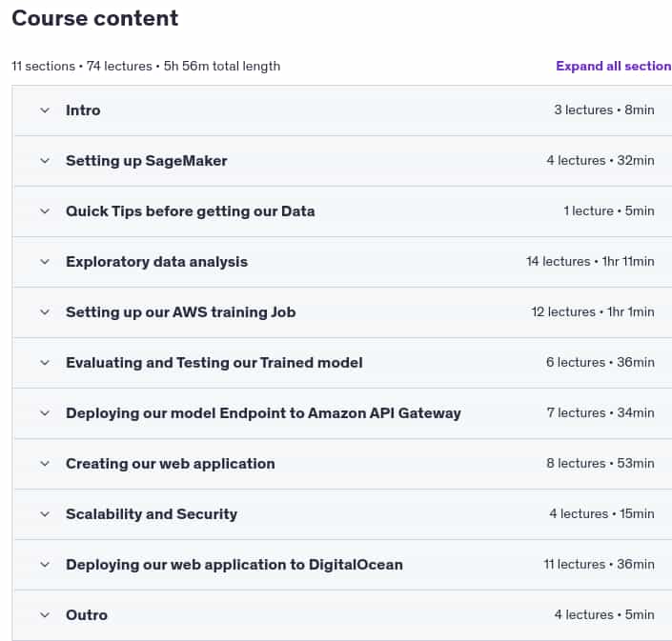The width and height of the screenshot is (672, 641).
Task: Click Expand all sections link
Action: (x=614, y=66)
